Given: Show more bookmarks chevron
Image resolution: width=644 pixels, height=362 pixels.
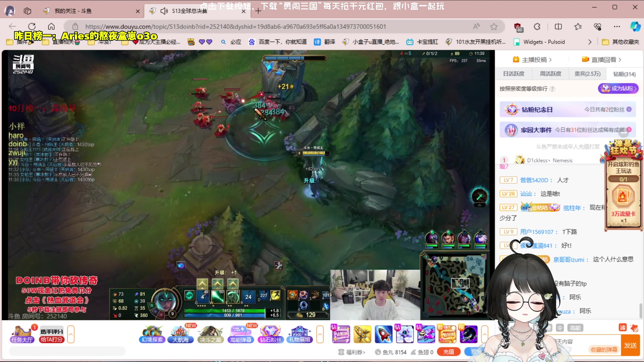Looking at the screenshot, I should point(590,42).
